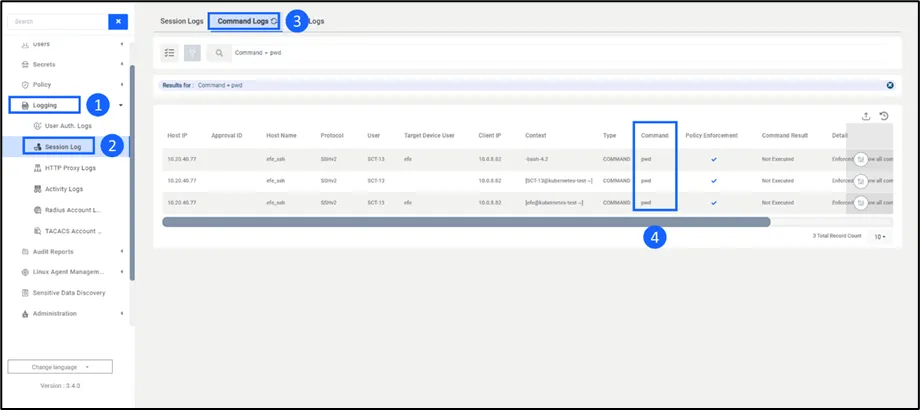Open the column selection list icon
The image size is (920, 410).
[x=170, y=53]
